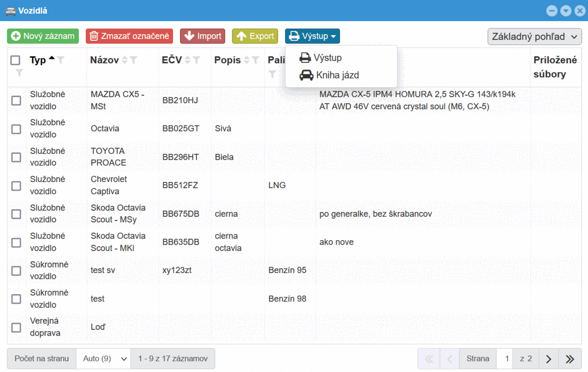Image resolution: width=588 pixels, height=372 pixels.
Task: Create a new record with Nový záznam
Action: pos(43,36)
